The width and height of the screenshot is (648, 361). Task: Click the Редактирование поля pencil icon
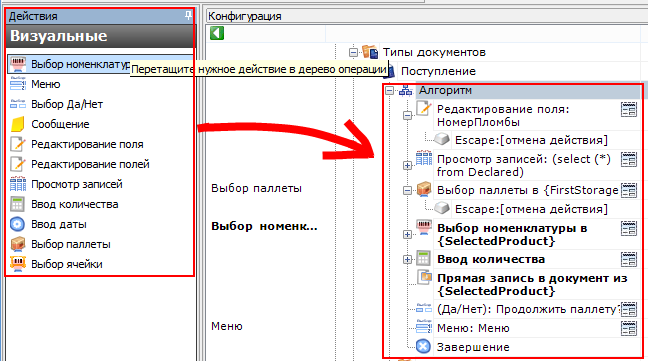(x=18, y=144)
